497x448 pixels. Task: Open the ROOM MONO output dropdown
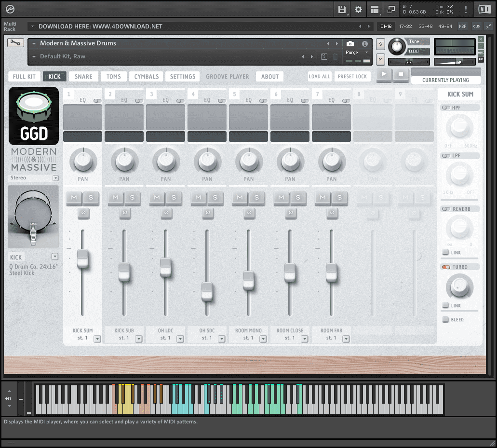click(263, 339)
